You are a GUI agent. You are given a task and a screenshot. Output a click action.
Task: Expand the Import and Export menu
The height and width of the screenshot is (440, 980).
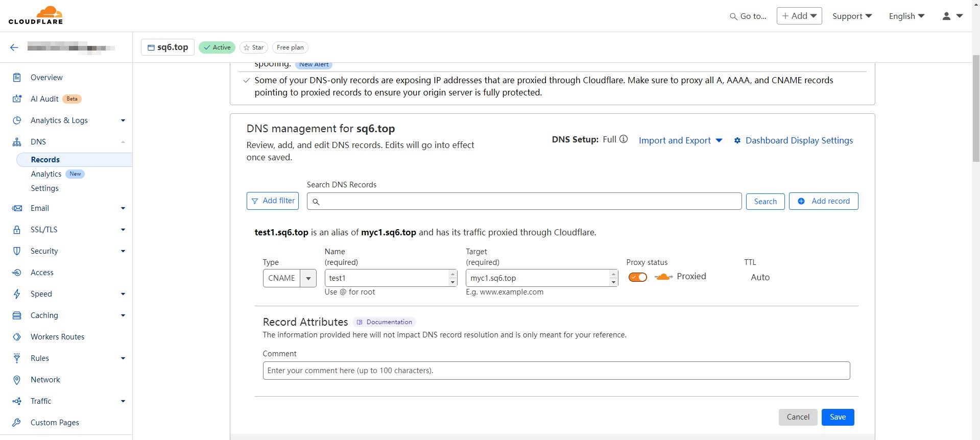(x=680, y=140)
